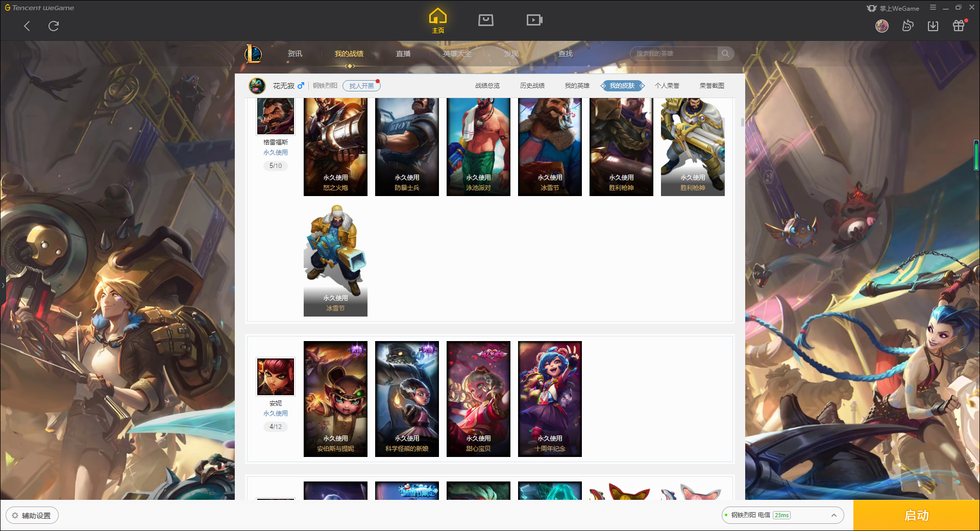Switch to 我的英雄 sub-tab
Image resolution: width=980 pixels, height=531 pixels.
point(577,86)
